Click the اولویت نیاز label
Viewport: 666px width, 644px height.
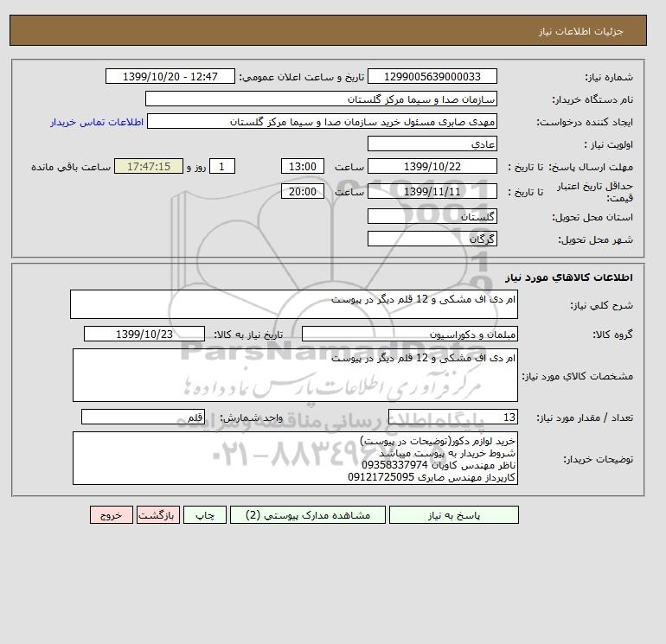609,144
